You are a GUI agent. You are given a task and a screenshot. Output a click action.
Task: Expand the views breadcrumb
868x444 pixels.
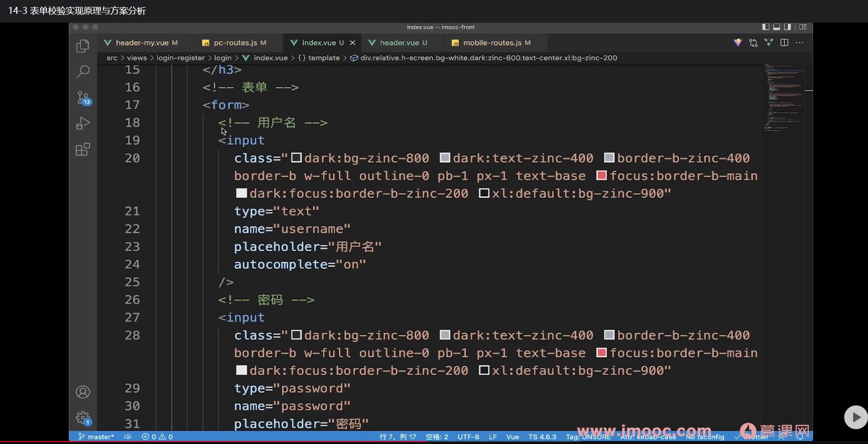pyautogui.click(x=137, y=58)
